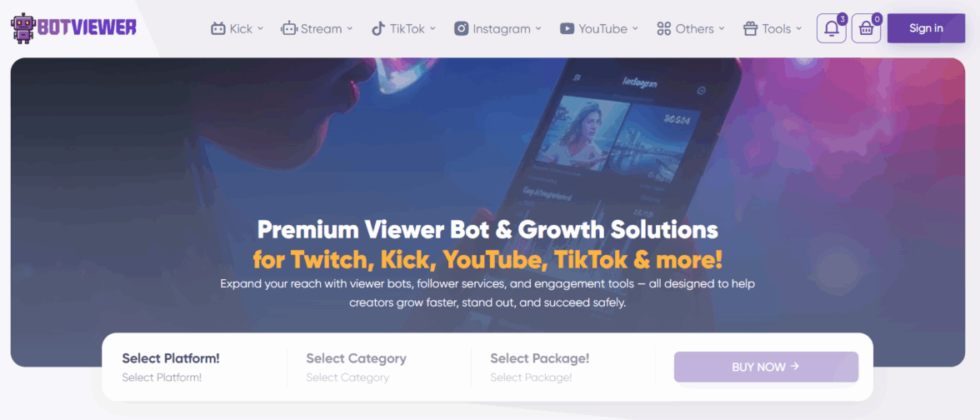Open the shopping basket icon
Viewport: 980px width, 420px height.
click(867, 28)
